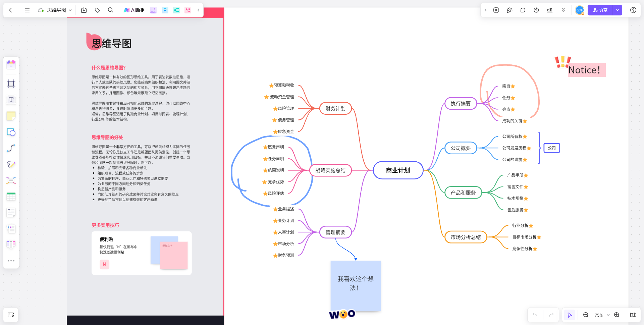Select the 财务计划 node
The height and width of the screenshot is (325, 644).
(335, 108)
